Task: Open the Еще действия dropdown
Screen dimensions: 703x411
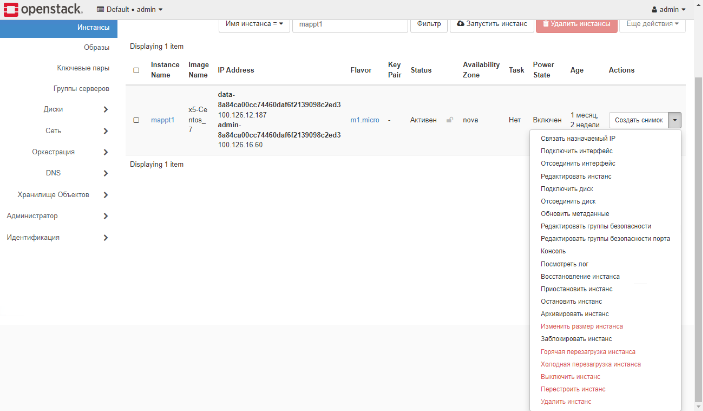Action: click(655, 22)
